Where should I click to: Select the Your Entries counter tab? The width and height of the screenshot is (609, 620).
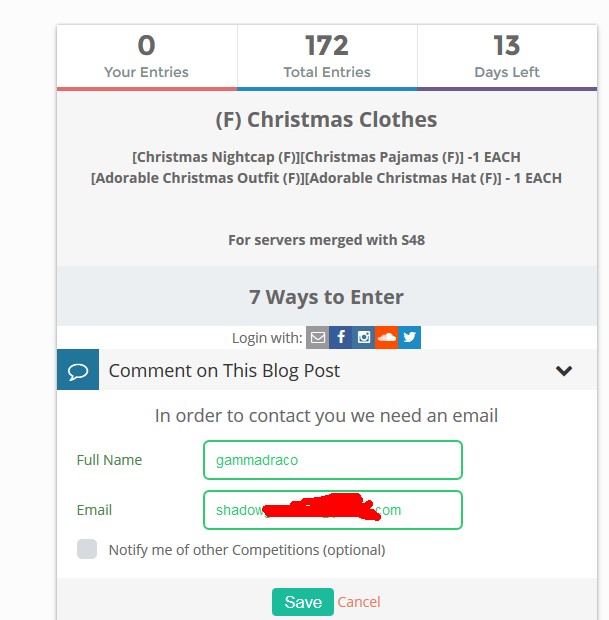coord(146,57)
